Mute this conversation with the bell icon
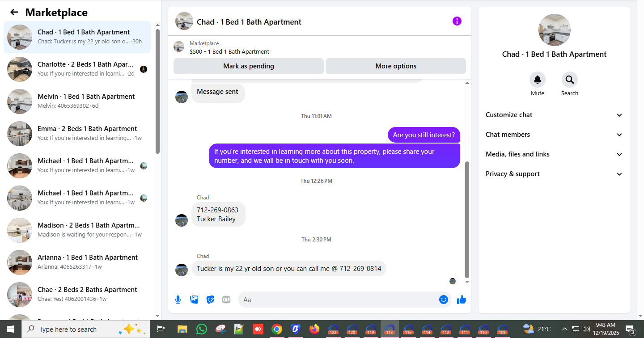Image resolution: width=644 pixels, height=338 pixels. point(538,80)
